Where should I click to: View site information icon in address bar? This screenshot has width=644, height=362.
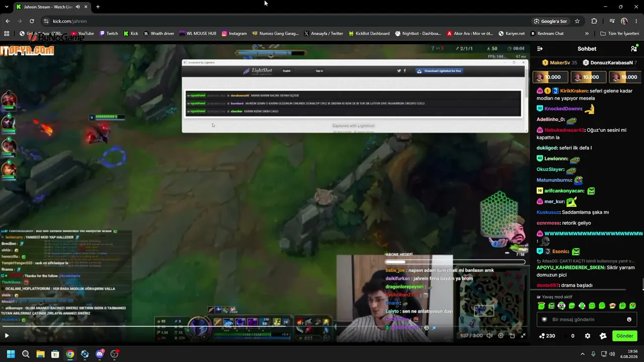[x=46, y=21]
